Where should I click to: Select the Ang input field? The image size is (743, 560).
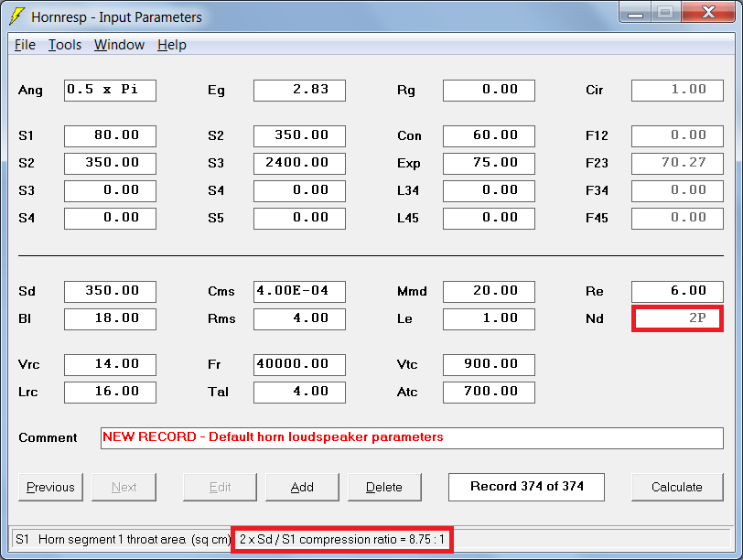point(110,90)
